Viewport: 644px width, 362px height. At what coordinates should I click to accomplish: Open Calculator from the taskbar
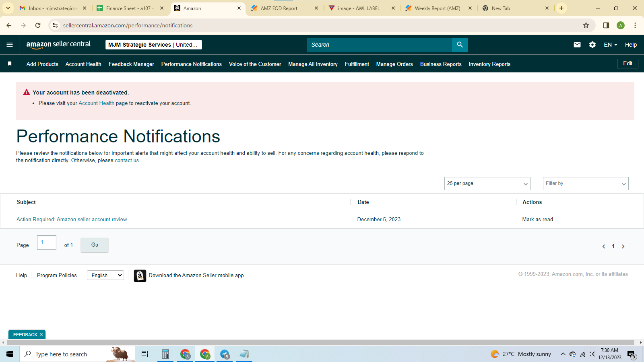click(x=165, y=354)
